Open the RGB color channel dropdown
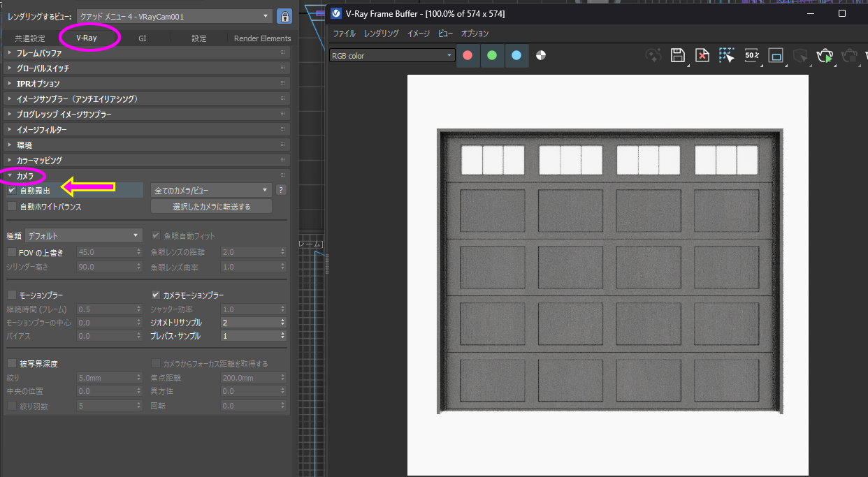 (392, 56)
